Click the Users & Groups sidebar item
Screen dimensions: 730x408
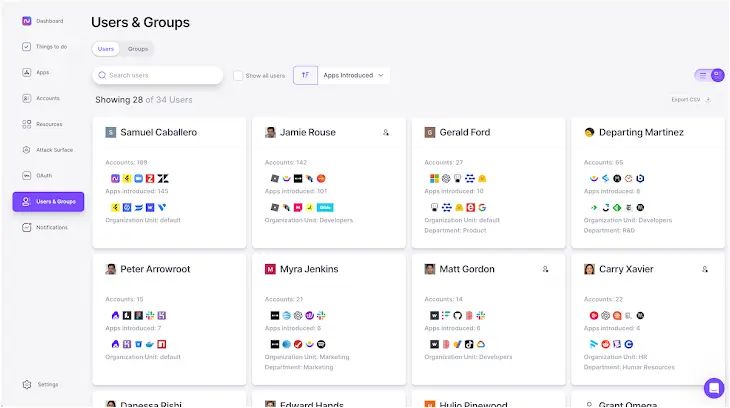[x=48, y=202]
